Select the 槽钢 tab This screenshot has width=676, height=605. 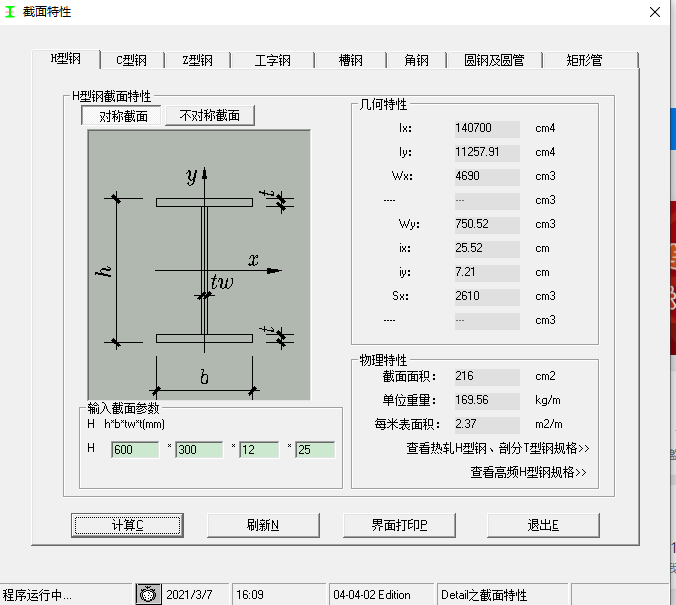[x=351, y=60]
